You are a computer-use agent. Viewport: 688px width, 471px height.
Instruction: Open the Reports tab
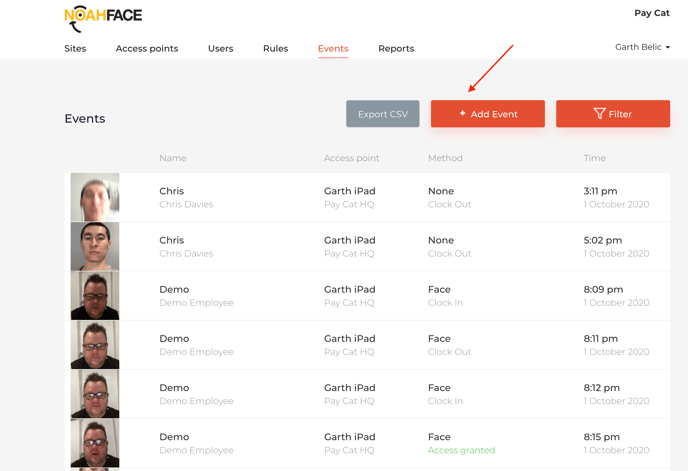[396, 49]
